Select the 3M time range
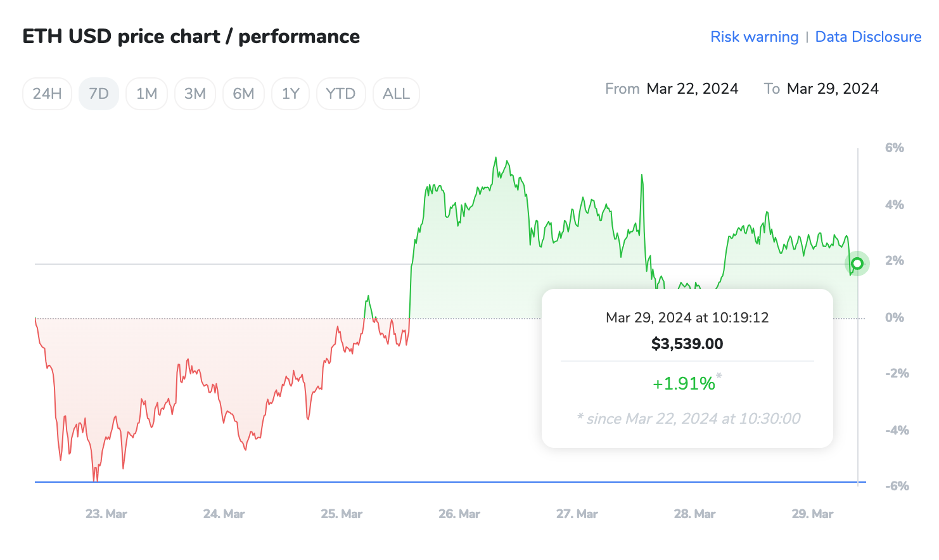The height and width of the screenshot is (560, 939). point(195,93)
